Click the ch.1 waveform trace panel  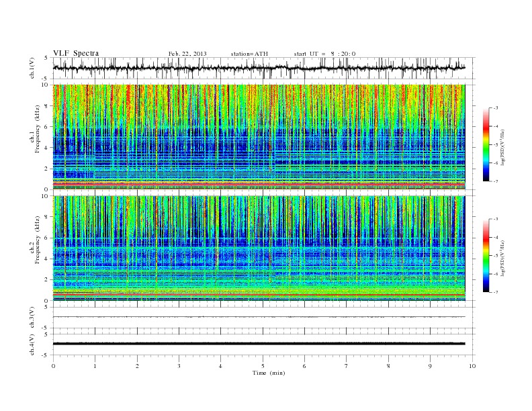[x=264, y=68]
